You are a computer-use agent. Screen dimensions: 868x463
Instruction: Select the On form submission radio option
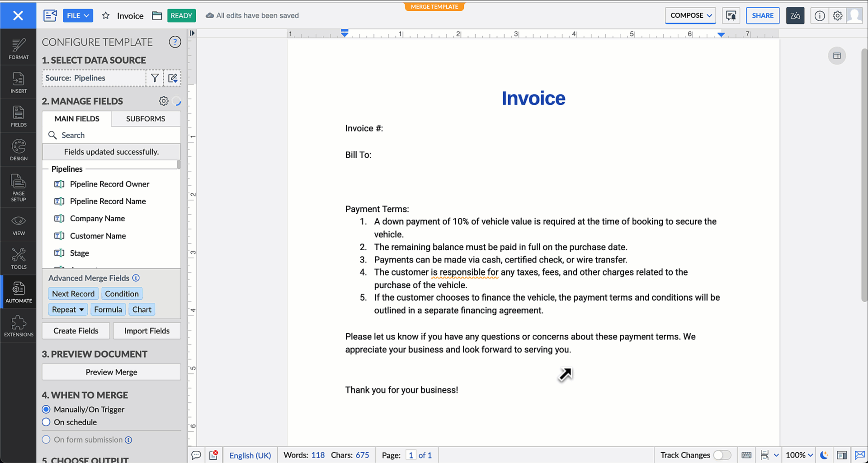(x=46, y=440)
